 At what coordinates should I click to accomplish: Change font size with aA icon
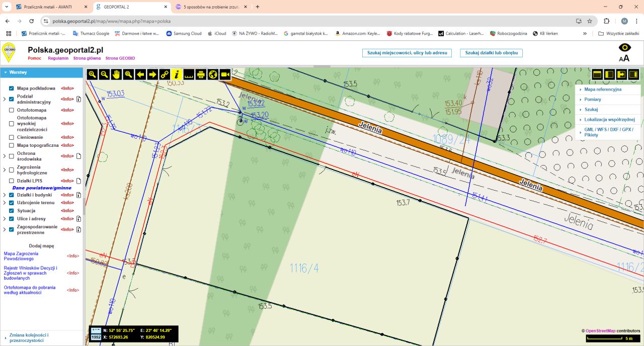click(x=624, y=57)
